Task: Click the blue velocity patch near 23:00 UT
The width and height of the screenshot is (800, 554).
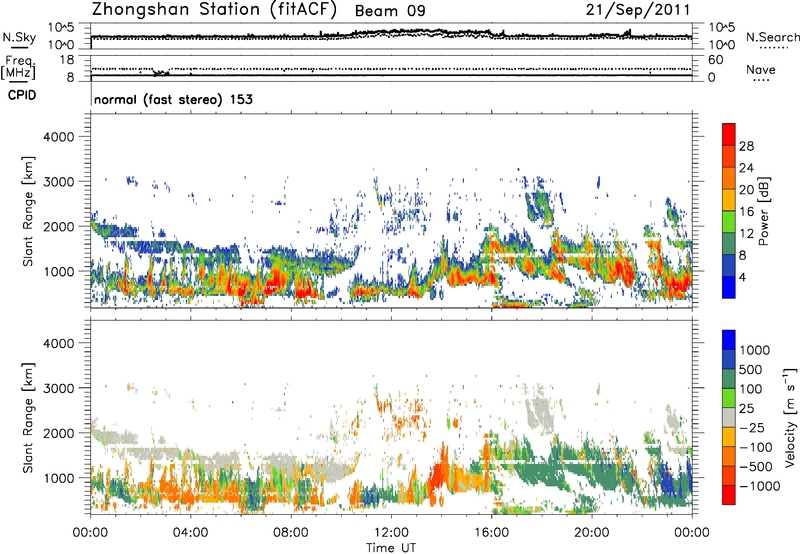Action: pos(666,479)
